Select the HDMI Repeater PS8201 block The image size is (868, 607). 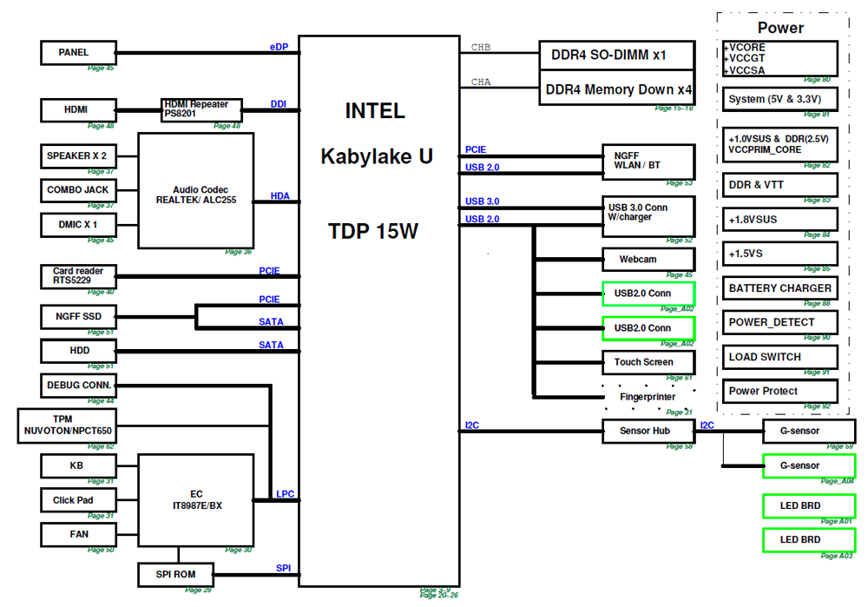point(201,109)
